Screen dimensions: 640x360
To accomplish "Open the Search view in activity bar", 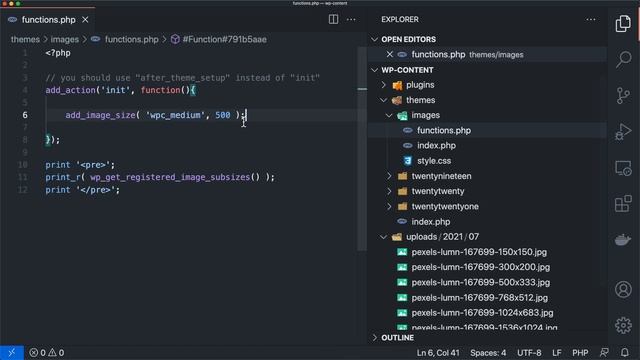I will click(x=623, y=59).
